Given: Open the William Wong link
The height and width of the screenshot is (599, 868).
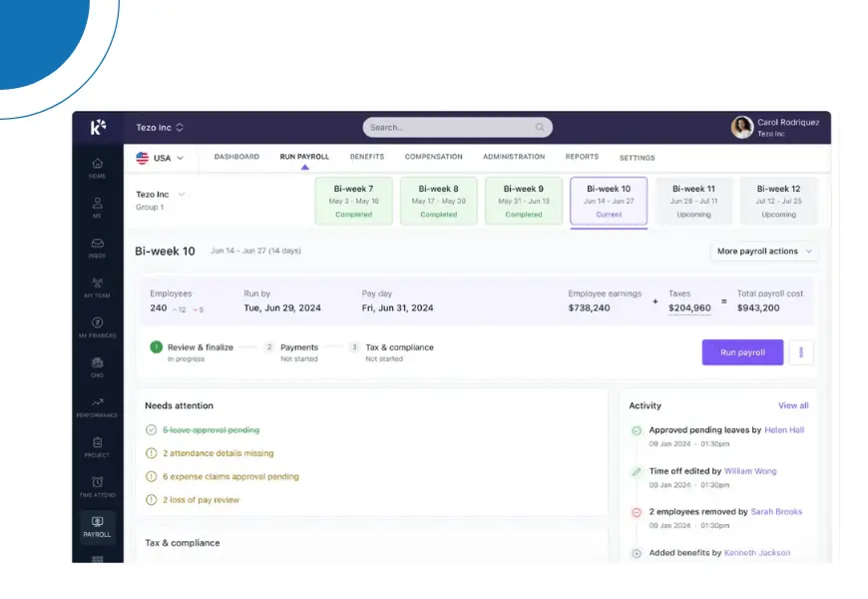Looking at the screenshot, I should 750,471.
